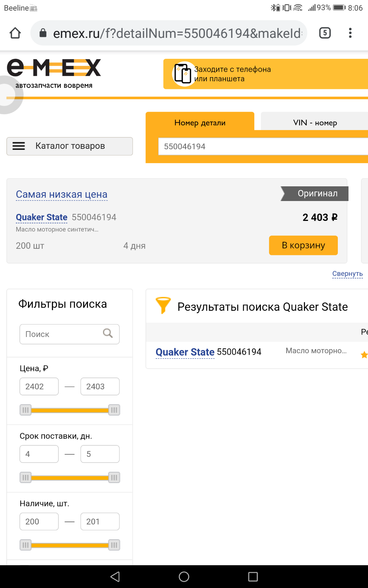Click the Результаты поиска Quaker State heading
The height and width of the screenshot is (588, 368).
pyautogui.click(x=262, y=307)
